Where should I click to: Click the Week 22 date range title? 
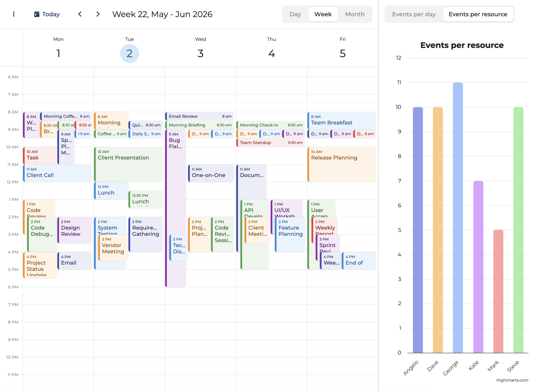click(x=162, y=14)
